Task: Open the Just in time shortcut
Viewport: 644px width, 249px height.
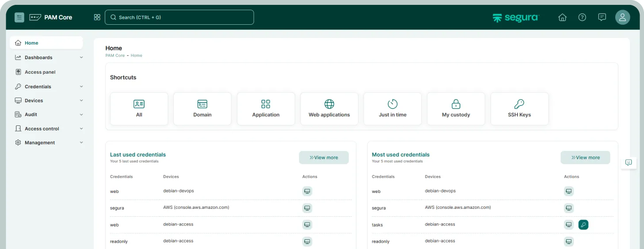Action: 392,109
